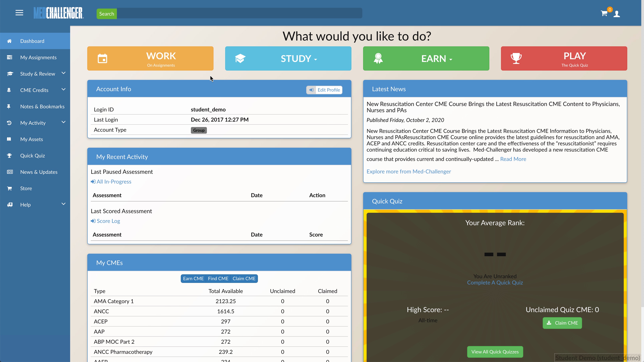644x362 pixels.
Task: Go to My Assignments in sidebar
Action: pos(35,57)
